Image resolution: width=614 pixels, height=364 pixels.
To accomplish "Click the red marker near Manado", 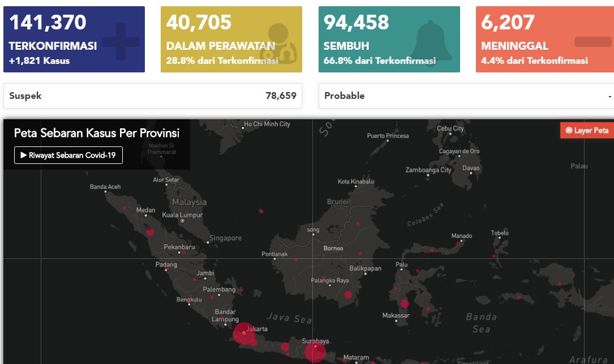I will pos(458,245).
